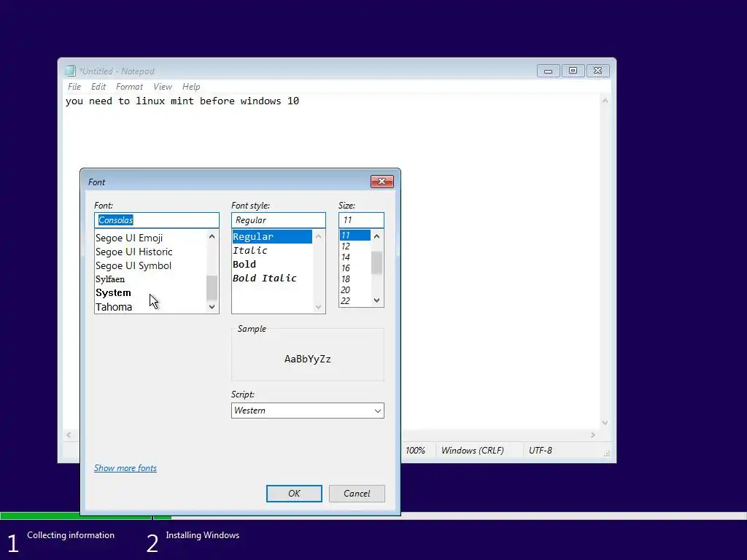The width and height of the screenshot is (747, 560).
Task: Cancel the Font dialog
Action: tap(357, 494)
